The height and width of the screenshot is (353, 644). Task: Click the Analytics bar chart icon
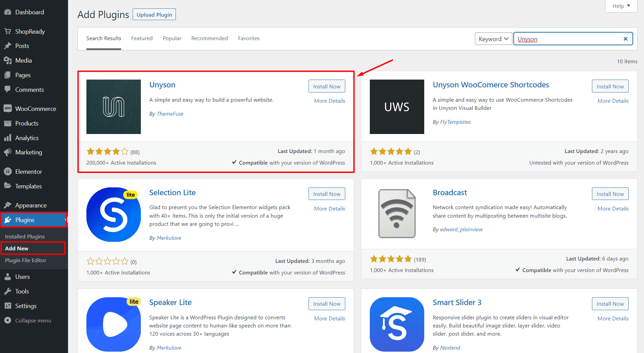(x=7, y=138)
